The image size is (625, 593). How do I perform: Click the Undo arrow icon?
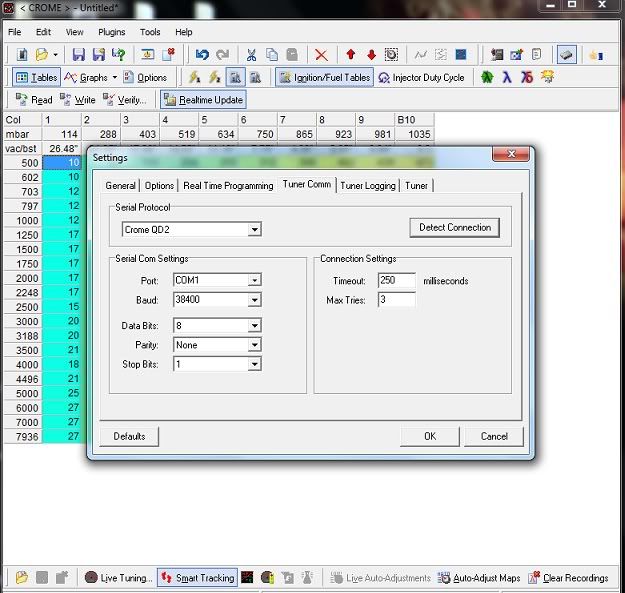point(202,54)
